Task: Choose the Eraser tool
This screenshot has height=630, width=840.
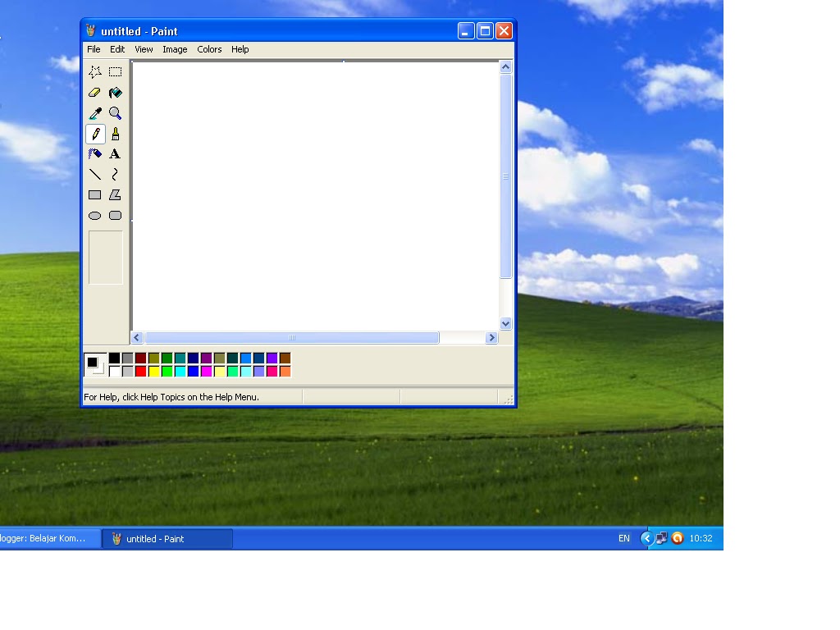Action: pyautogui.click(x=95, y=93)
